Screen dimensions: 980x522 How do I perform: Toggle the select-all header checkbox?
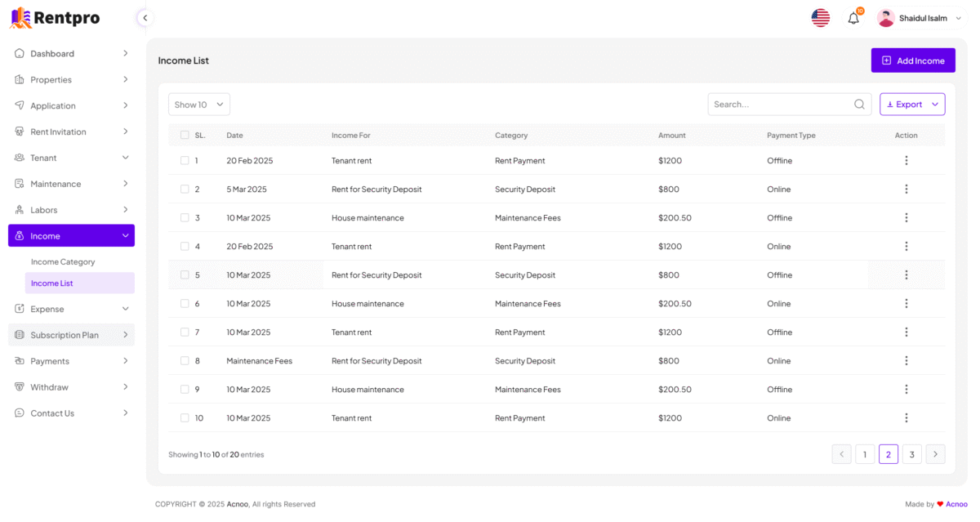[x=185, y=136]
